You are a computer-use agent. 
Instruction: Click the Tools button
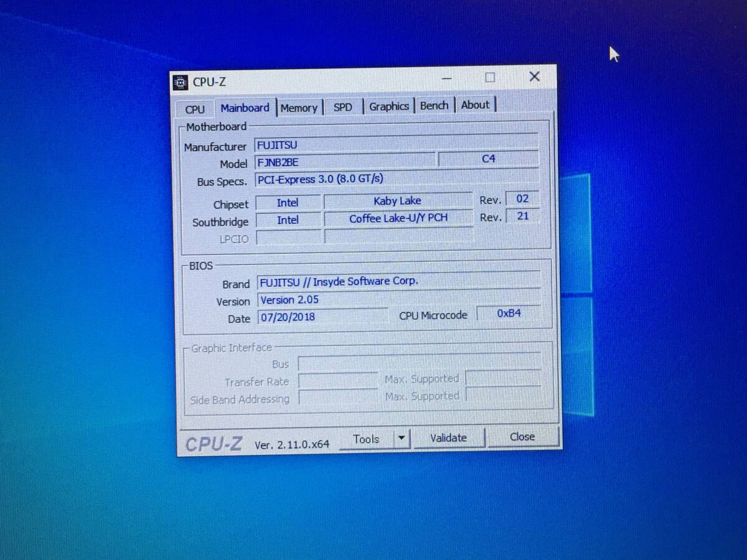click(x=366, y=439)
